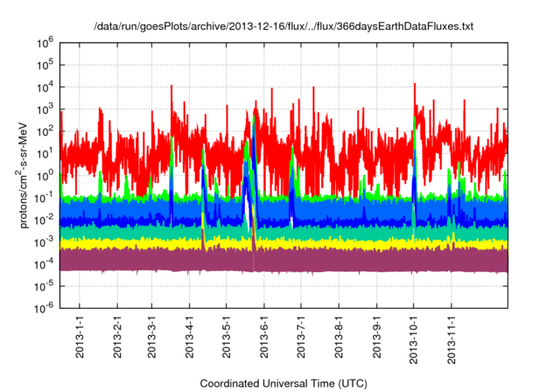Select the 10^-1 y-axis label

click(44, 198)
